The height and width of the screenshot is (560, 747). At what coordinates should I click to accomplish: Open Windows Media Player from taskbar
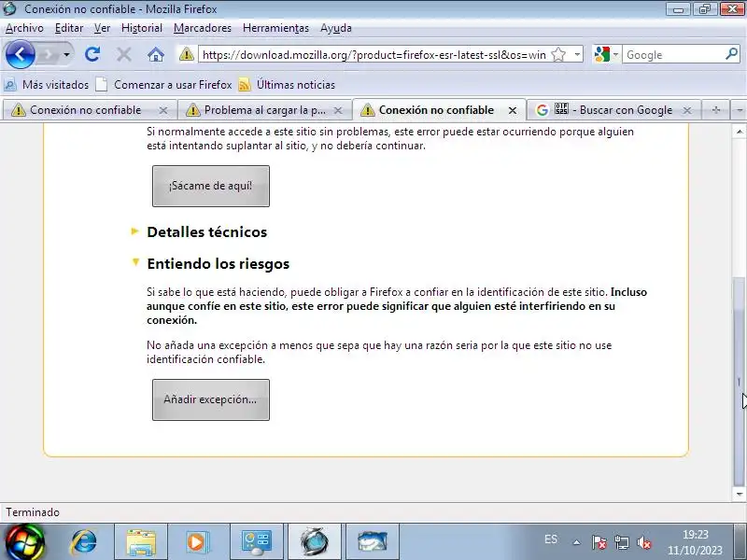196,542
